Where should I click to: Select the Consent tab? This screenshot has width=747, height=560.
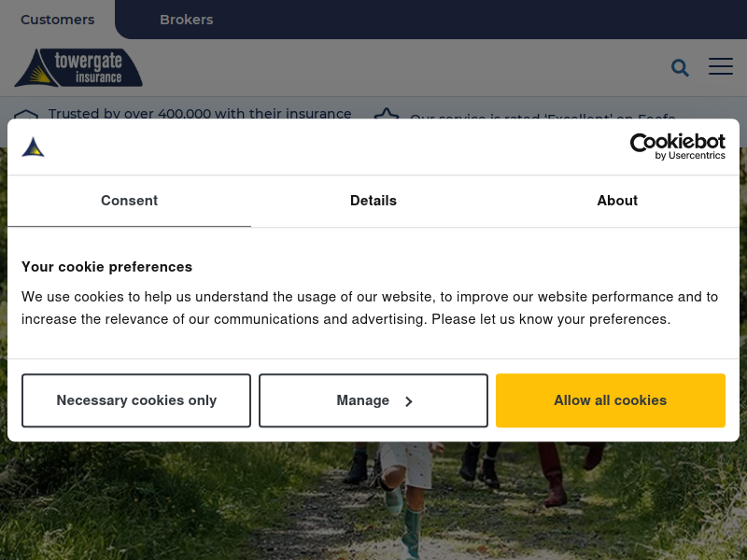(x=129, y=201)
